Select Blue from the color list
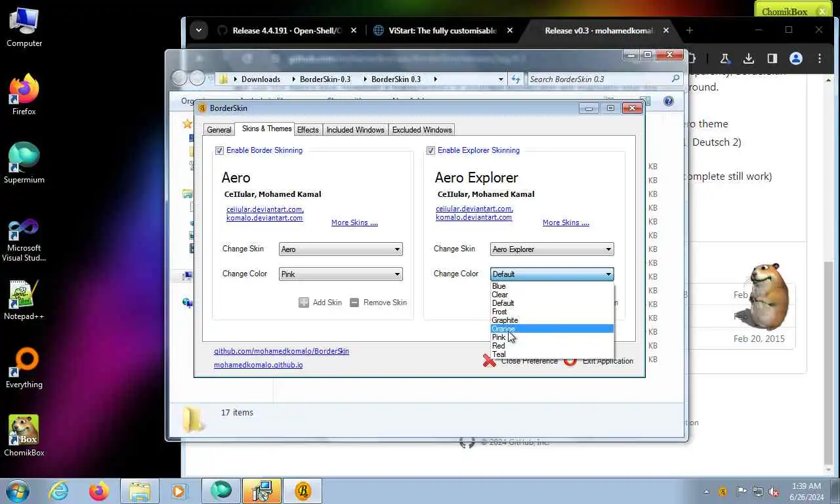 [552, 286]
